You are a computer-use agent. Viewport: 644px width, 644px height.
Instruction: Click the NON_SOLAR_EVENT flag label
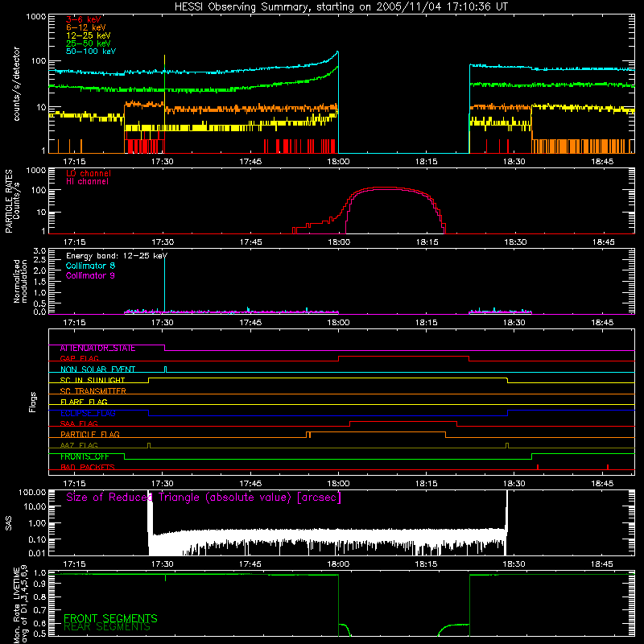pyautogui.click(x=97, y=369)
